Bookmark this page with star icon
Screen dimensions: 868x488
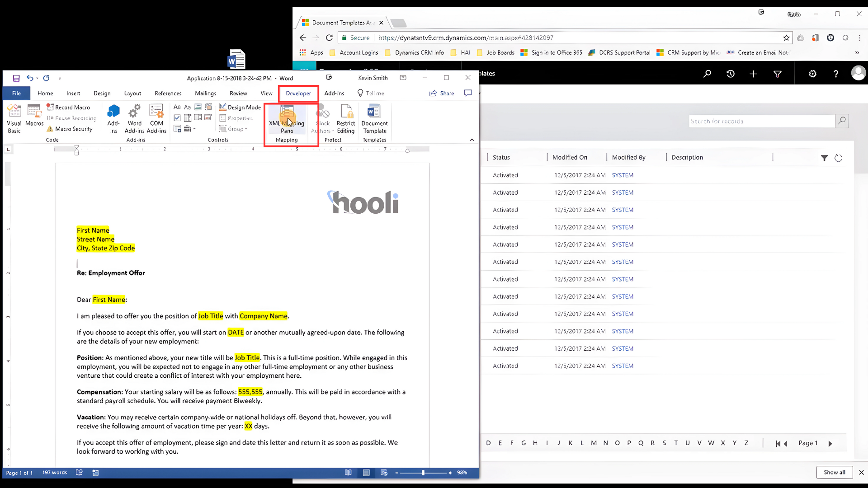click(x=786, y=38)
